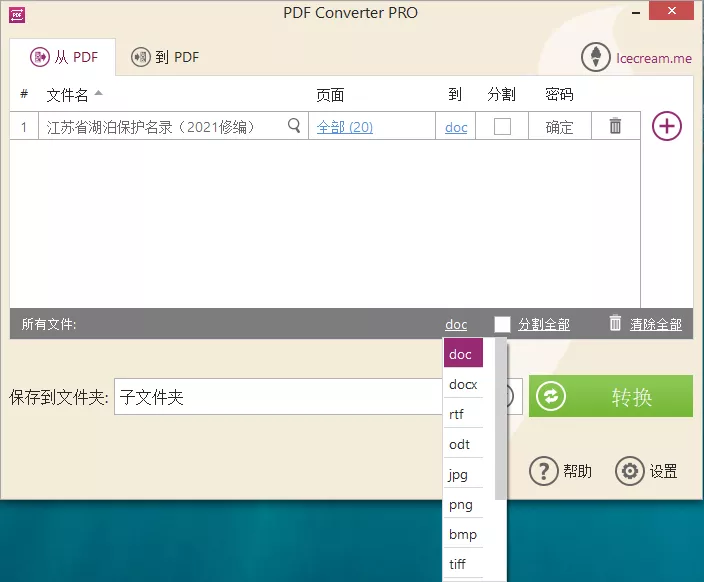Click the trash icon beside 清除全部

tap(615, 322)
